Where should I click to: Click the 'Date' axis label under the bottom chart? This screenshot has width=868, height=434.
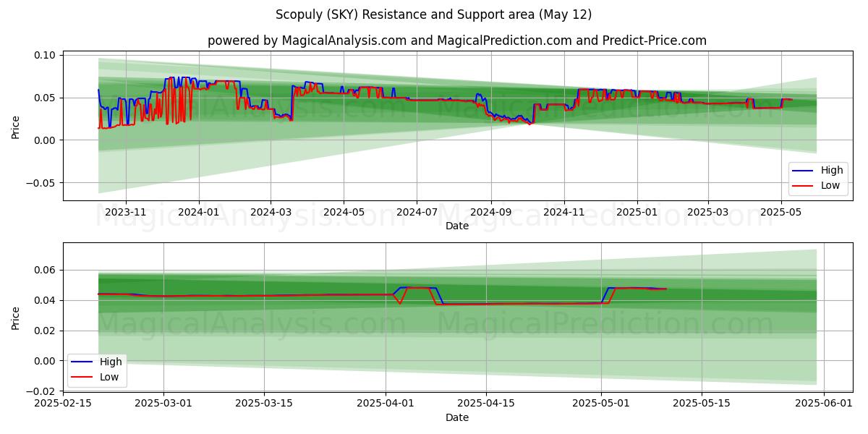(457, 417)
